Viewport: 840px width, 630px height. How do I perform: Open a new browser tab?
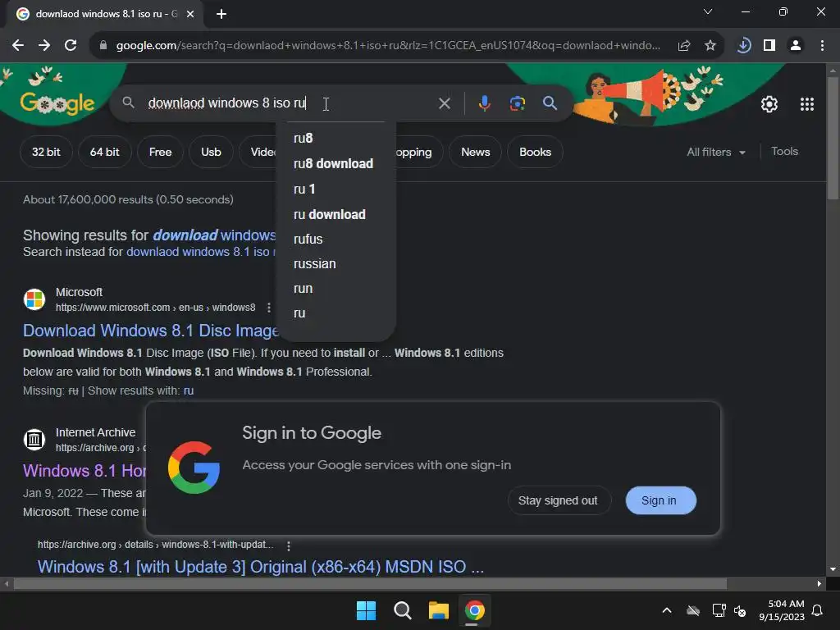pos(221,14)
